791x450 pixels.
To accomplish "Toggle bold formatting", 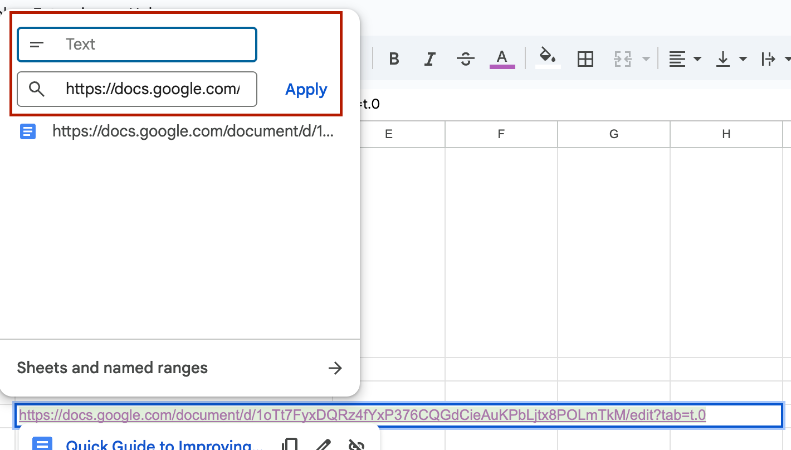I will coord(394,59).
